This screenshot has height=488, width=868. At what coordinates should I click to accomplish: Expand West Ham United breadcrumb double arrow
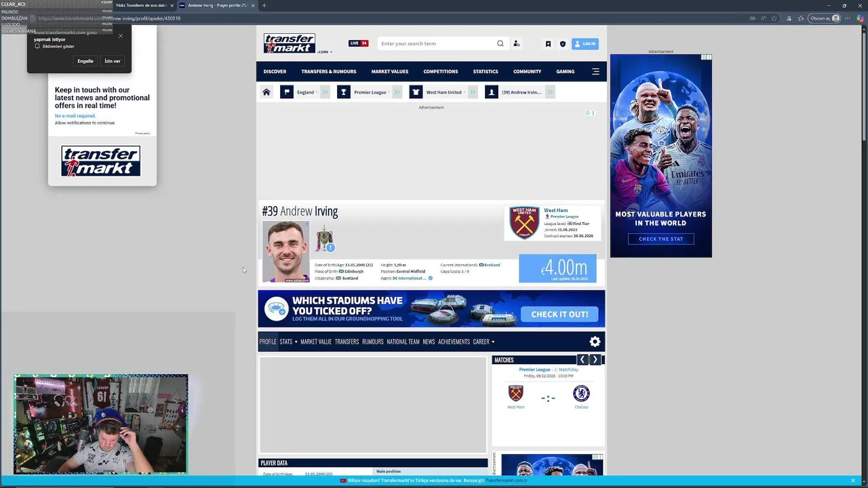point(473,92)
